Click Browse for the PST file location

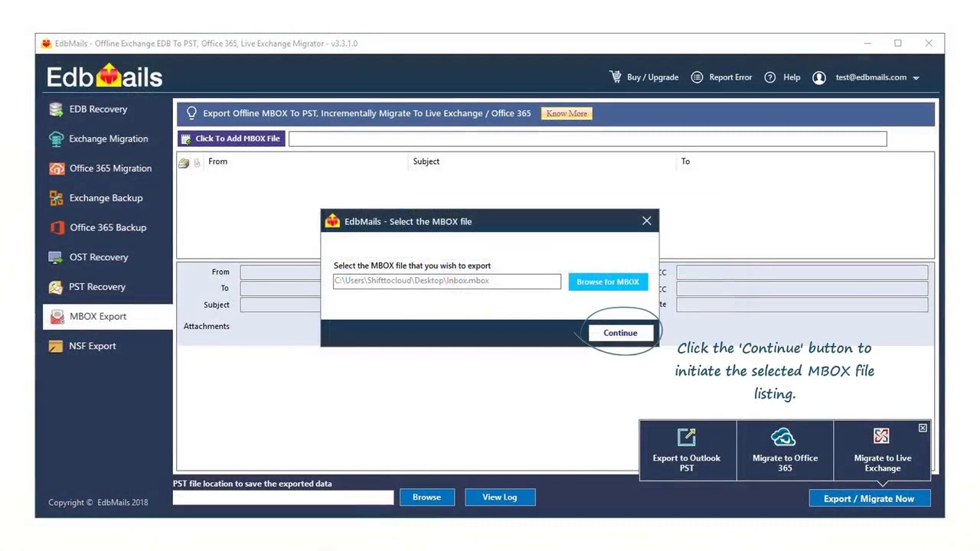426,497
